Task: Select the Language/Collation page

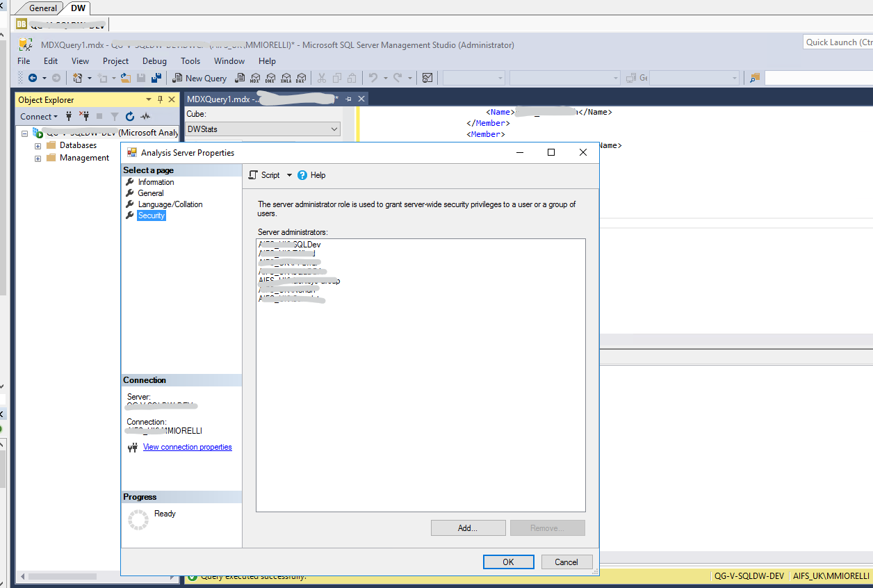Action: tap(170, 204)
